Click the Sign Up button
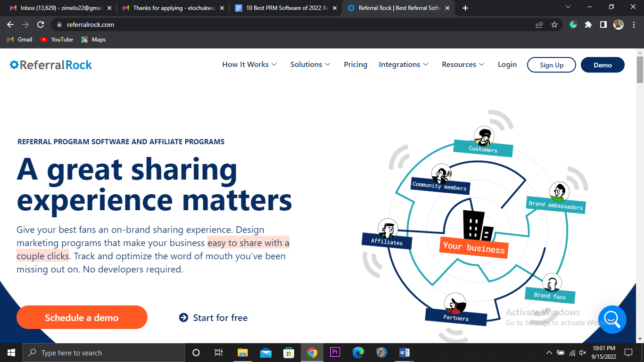This screenshot has width=644, height=362. pyautogui.click(x=552, y=65)
